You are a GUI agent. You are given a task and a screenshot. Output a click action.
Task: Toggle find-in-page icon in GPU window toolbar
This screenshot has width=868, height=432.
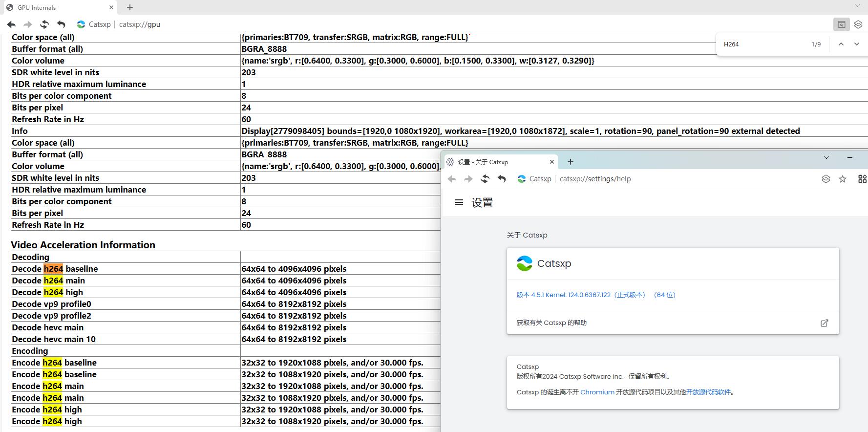point(841,24)
